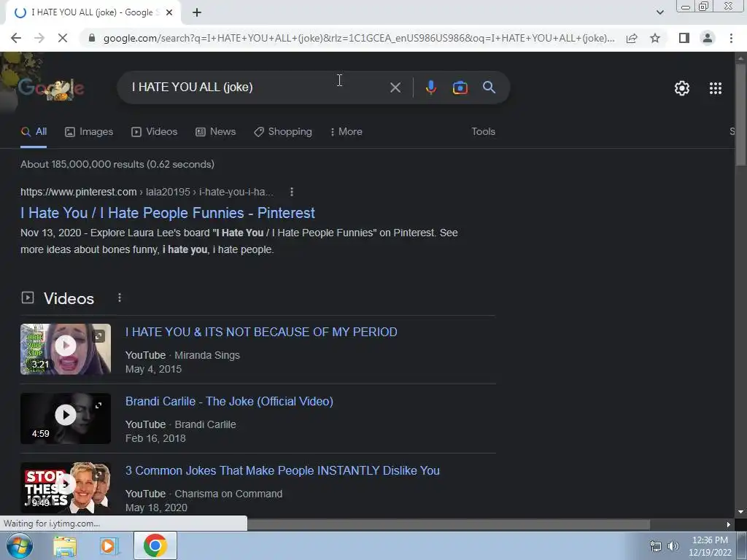Switch to the Videos tab
The width and height of the screenshot is (747, 560).
click(155, 132)
